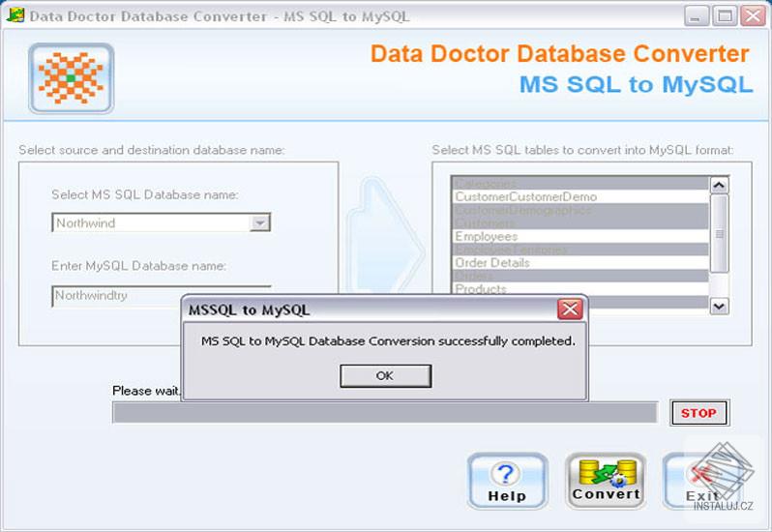Click the title bar application icon
772x532 pixels.
point(15,15)
